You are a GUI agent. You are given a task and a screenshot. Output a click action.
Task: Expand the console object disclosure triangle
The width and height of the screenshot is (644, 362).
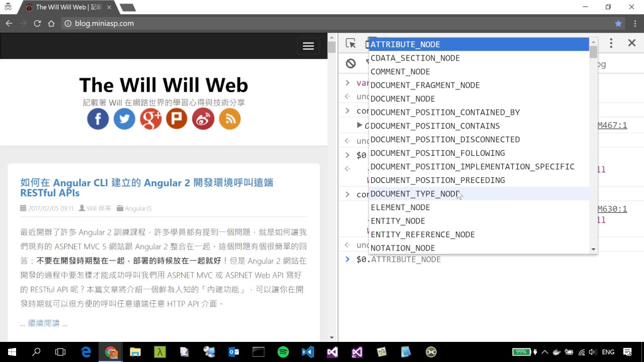359,125
